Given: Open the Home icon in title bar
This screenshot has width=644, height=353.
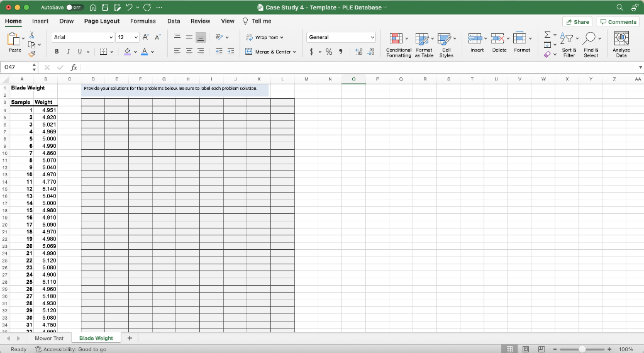Looking at the screenshot, I should [x=93, y=8].
